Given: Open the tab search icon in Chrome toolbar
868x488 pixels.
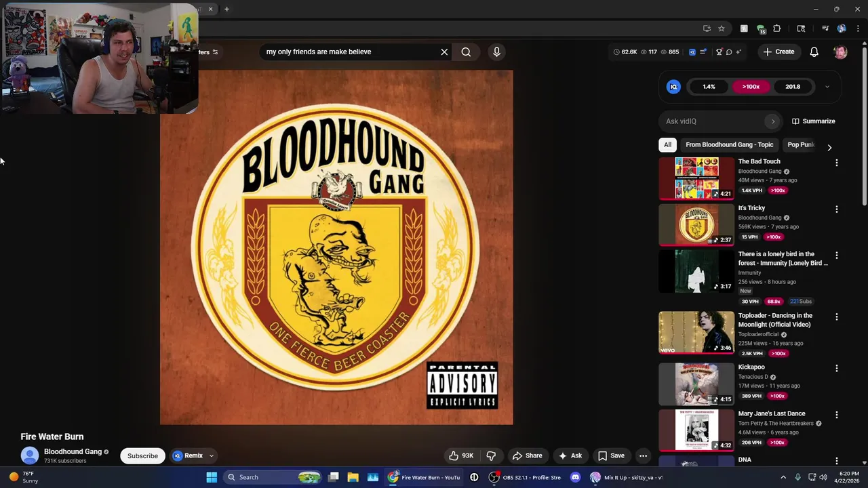Looking at the screenshot, I should [x=801, y=28].
